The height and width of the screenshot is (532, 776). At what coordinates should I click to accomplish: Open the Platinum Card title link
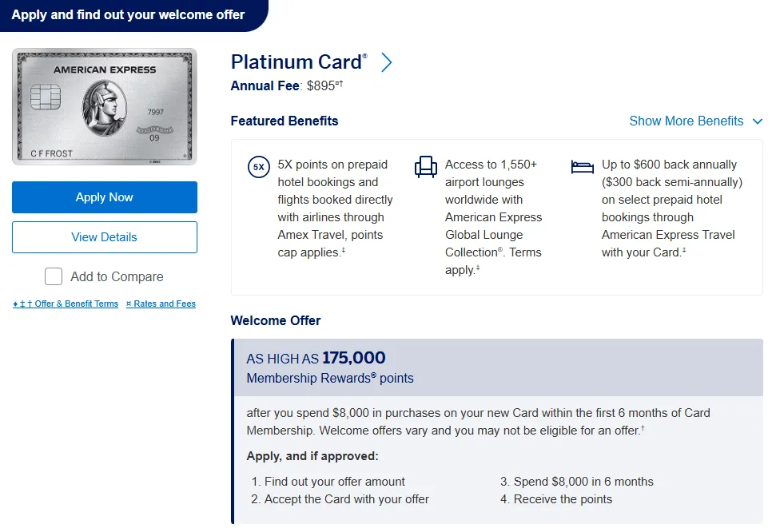[x=299, y=62]
